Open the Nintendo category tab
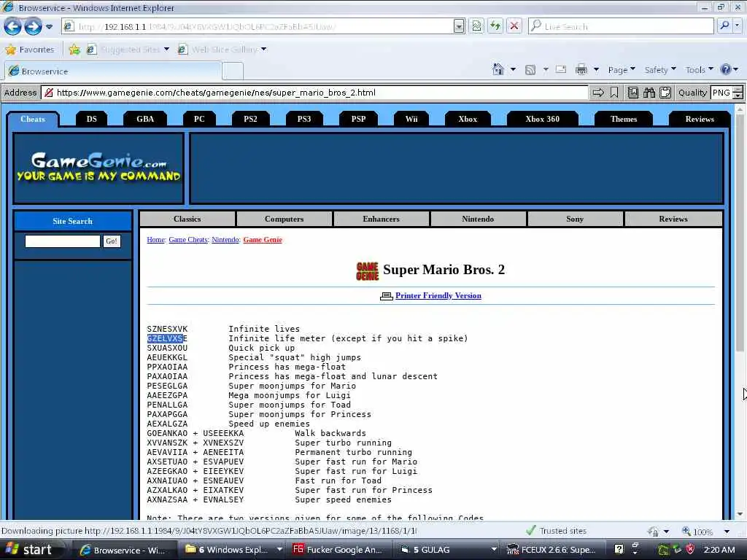This screenshot has width=747, height=560. coord(478,219)
